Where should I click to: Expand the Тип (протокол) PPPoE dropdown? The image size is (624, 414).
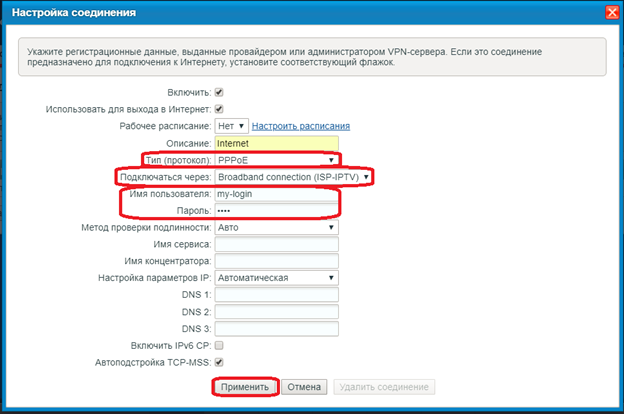pos(277,160)
